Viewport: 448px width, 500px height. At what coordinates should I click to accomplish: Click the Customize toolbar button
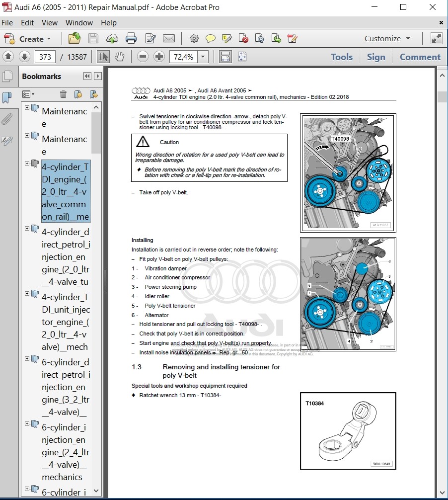(x=387, y=39)
